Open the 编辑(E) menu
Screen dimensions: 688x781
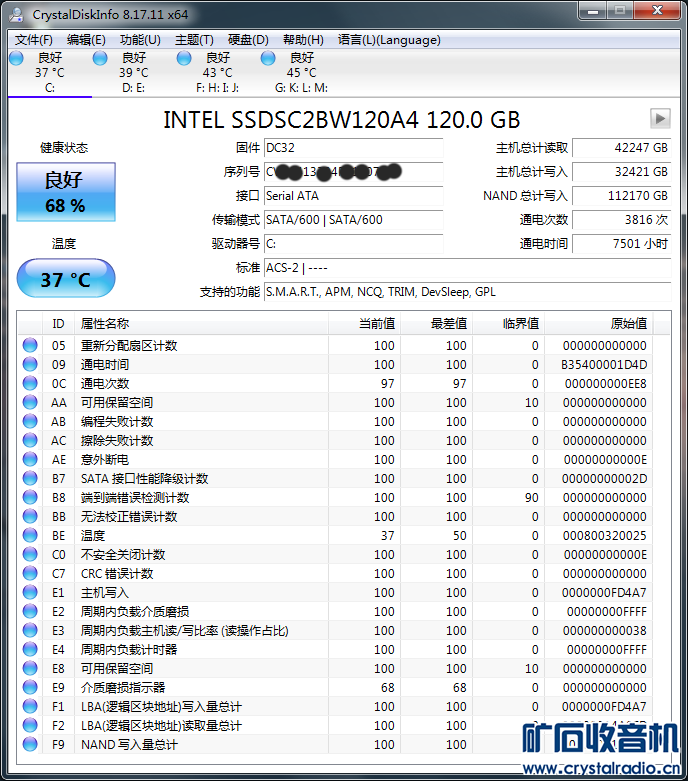click(x=86, y=40)
